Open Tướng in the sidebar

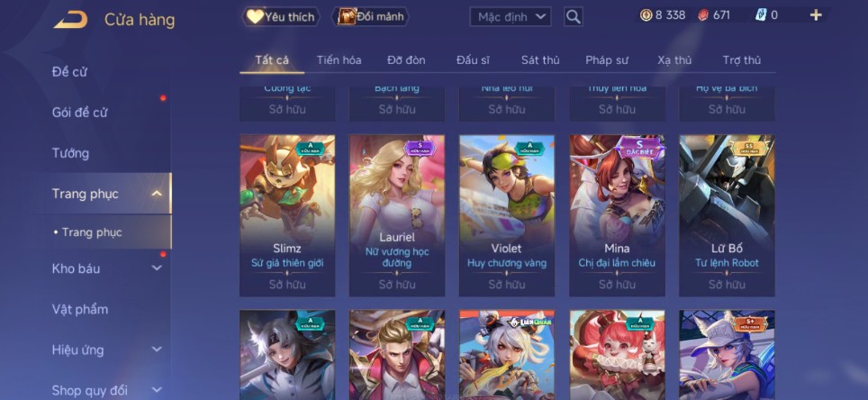[70, 153]
